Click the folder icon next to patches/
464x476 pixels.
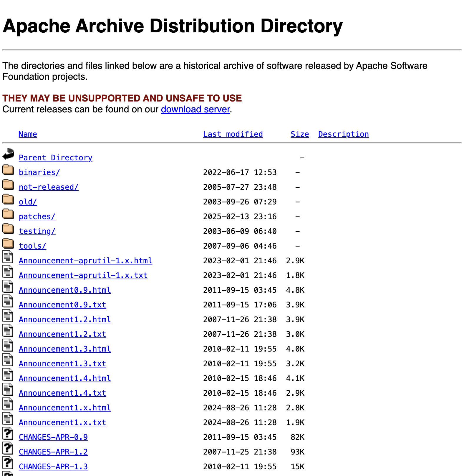8,214
